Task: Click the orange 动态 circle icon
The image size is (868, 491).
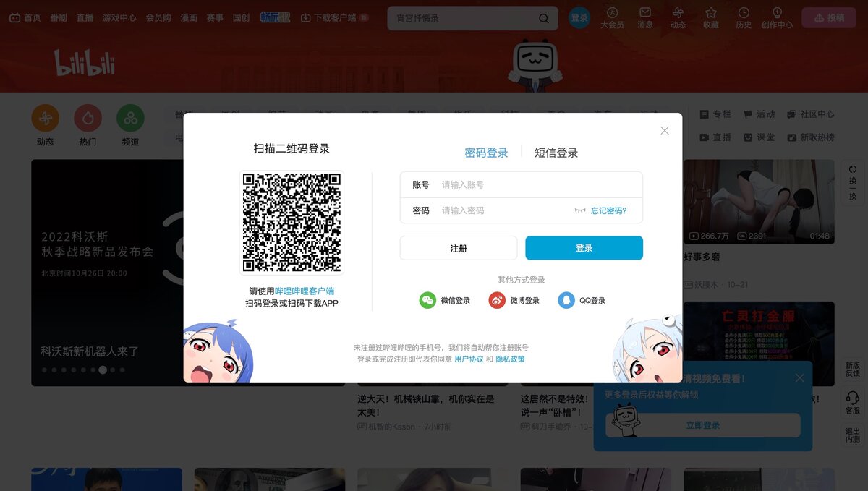Action: [x=45, y=118]
